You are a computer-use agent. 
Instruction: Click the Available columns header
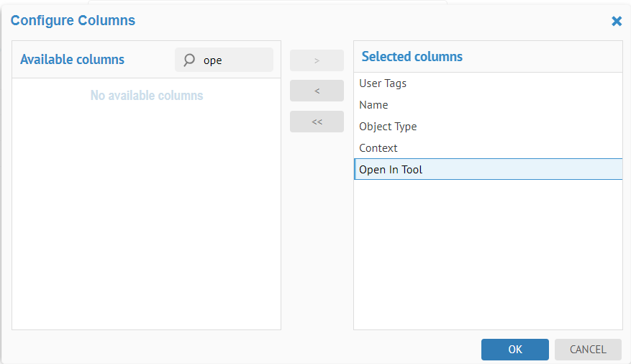[x=72, y=60]
